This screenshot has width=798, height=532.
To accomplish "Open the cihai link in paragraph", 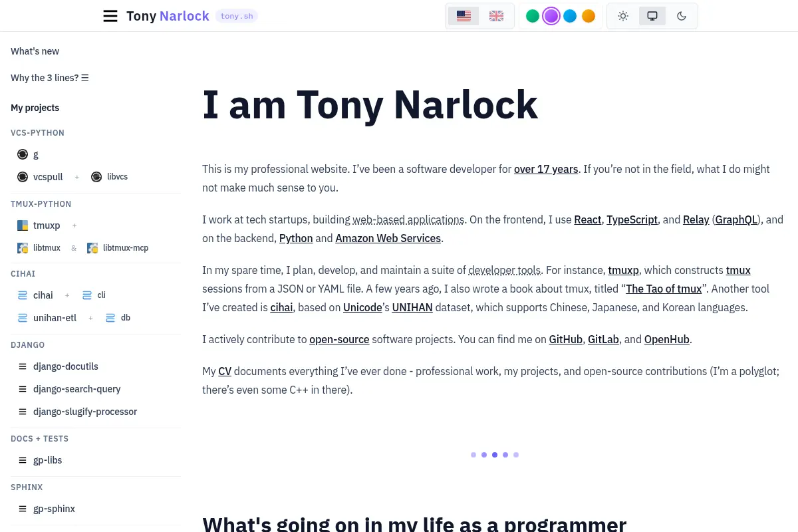I will [281, 307].
